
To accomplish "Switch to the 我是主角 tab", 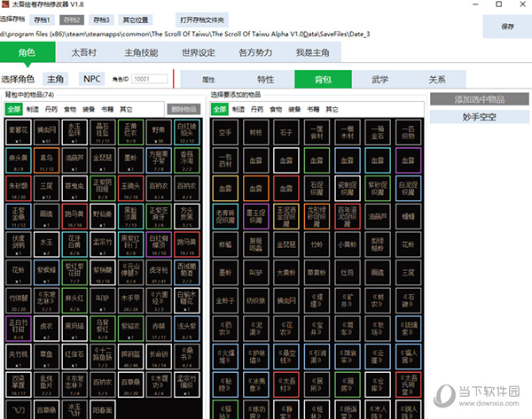I will pyautogui.click(x=312, y=52).
